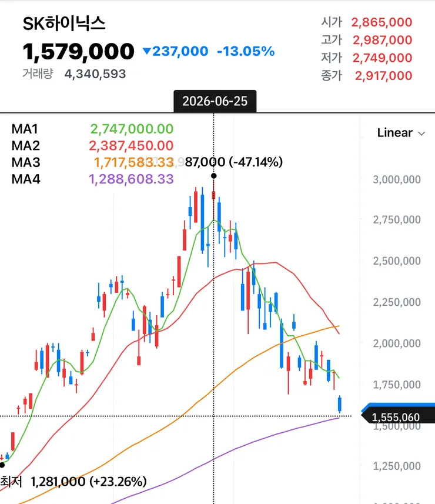Image resolution: width=435 pixels, height=504 pixels.
Task: Click the 2,250,000 axis label
Action: [x=397, y=302]
